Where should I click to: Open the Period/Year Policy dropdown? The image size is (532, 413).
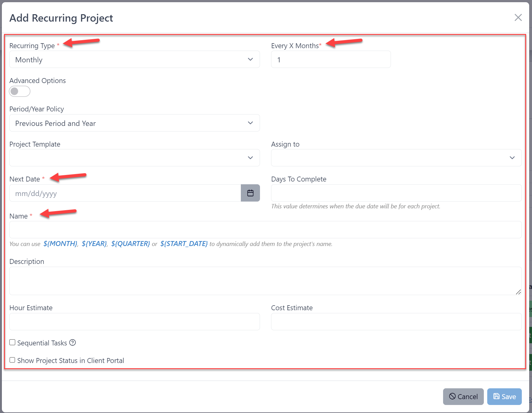[x=134, y=123]
